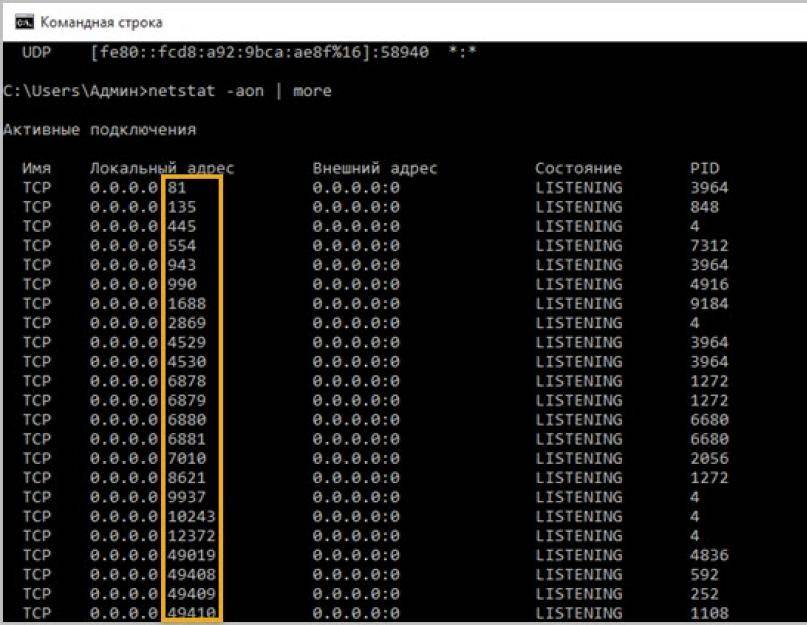This screenshot has height=625, width=807.
Task: Select port 990 in local address column
Action: tap(182, 284)
